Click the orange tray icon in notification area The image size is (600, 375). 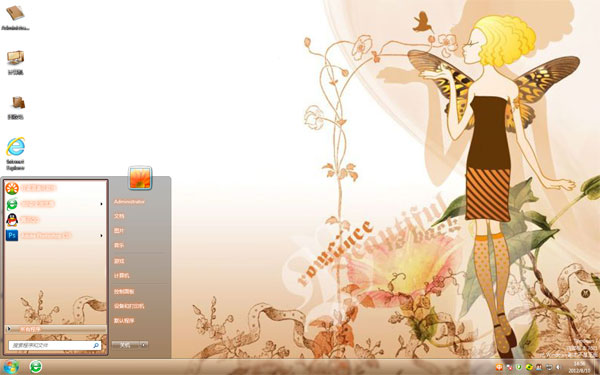coord(499,367)
